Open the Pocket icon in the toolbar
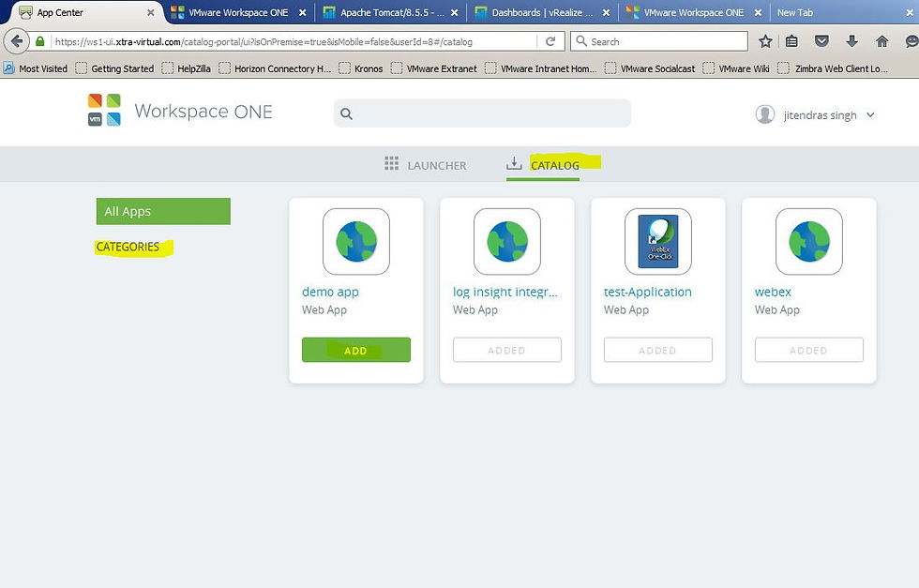 point(821,41)
